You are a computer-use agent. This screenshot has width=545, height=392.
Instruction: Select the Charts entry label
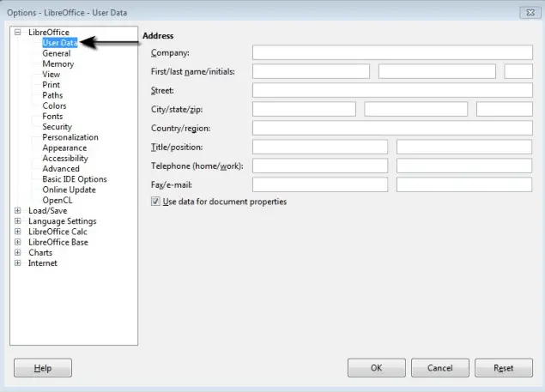[x=40, y=252]
